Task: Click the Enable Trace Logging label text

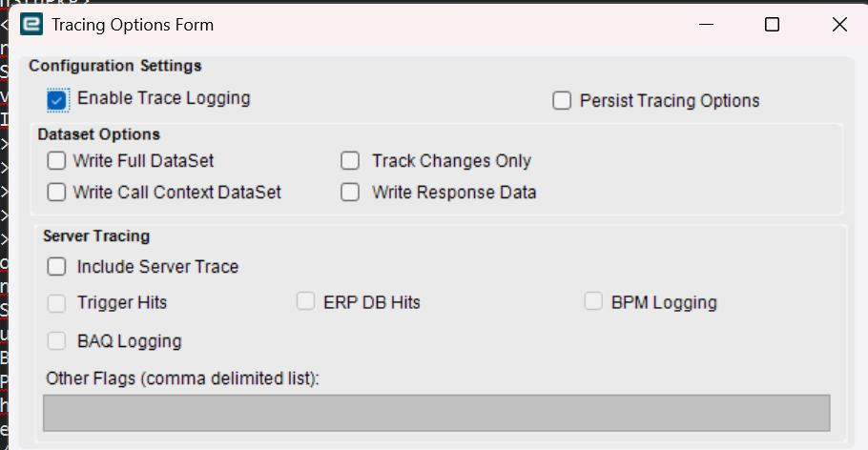Action: (163, 98)
